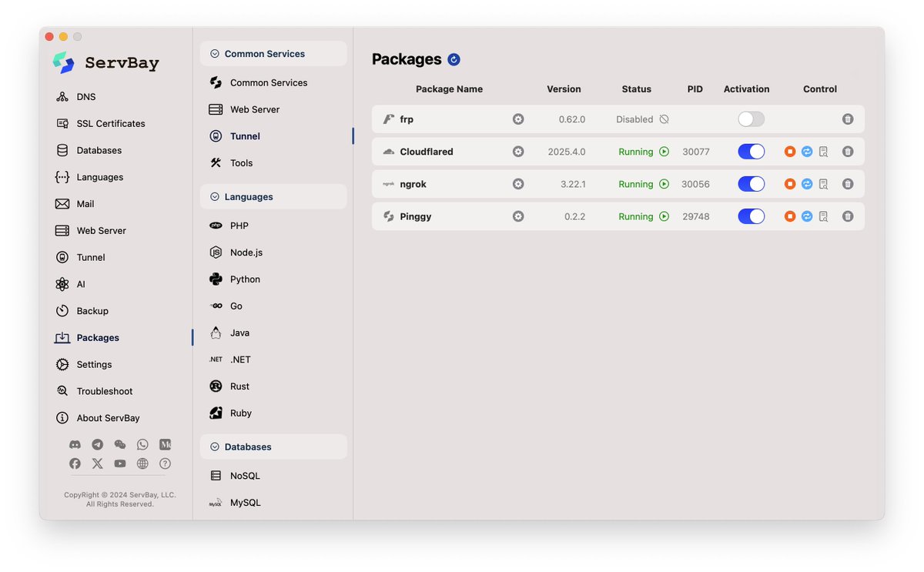Open the X (Twitter) icon
Viewport: 924px width, 572px height.
click(x=97, y=463)
